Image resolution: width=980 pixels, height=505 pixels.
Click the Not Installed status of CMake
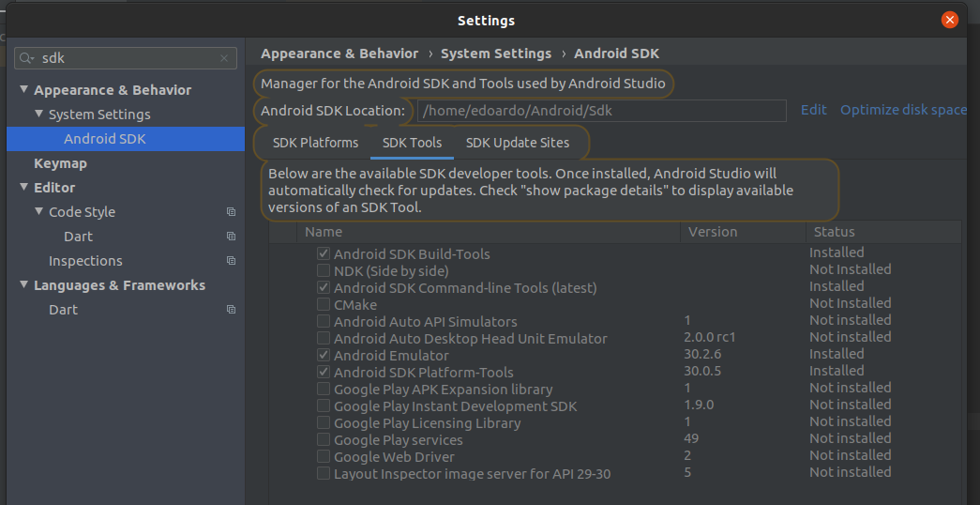pos(851,303)
